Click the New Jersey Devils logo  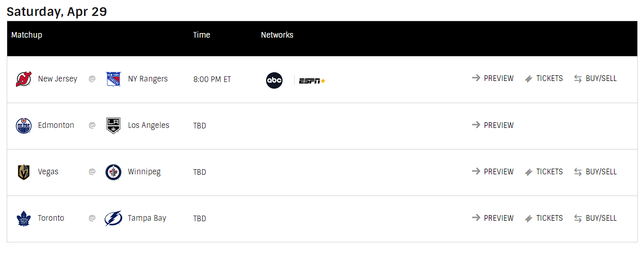pyautogui.click(x=24, y=79)
